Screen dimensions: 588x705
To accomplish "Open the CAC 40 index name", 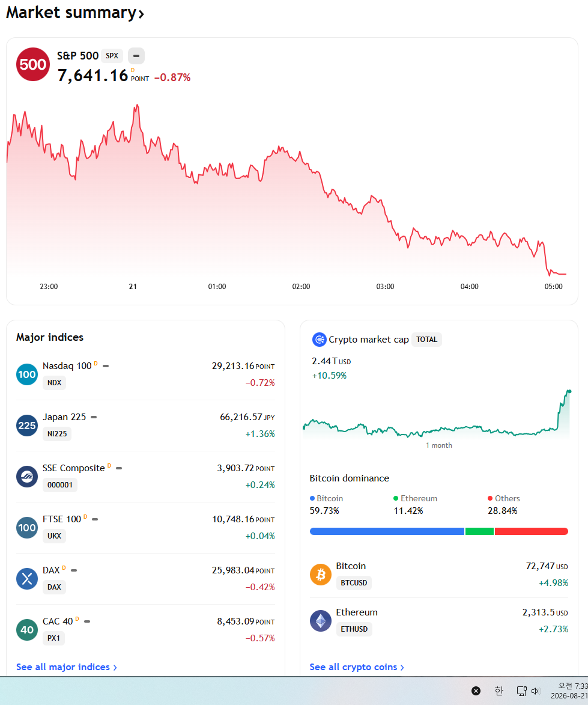I will [58, 621].
